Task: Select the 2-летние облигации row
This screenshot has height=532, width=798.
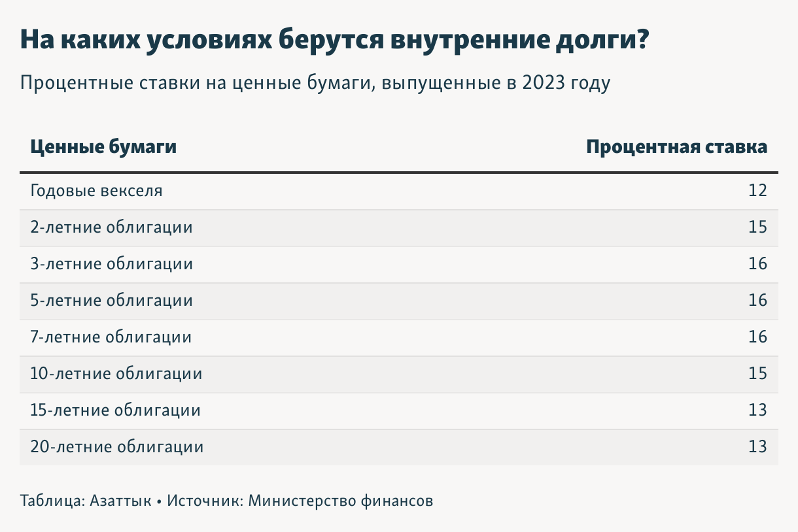Action: tap(399, 228)
